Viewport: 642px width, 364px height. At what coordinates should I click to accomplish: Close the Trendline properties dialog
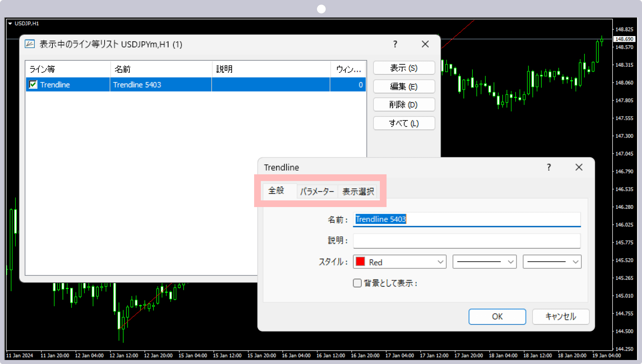[579, 167]
